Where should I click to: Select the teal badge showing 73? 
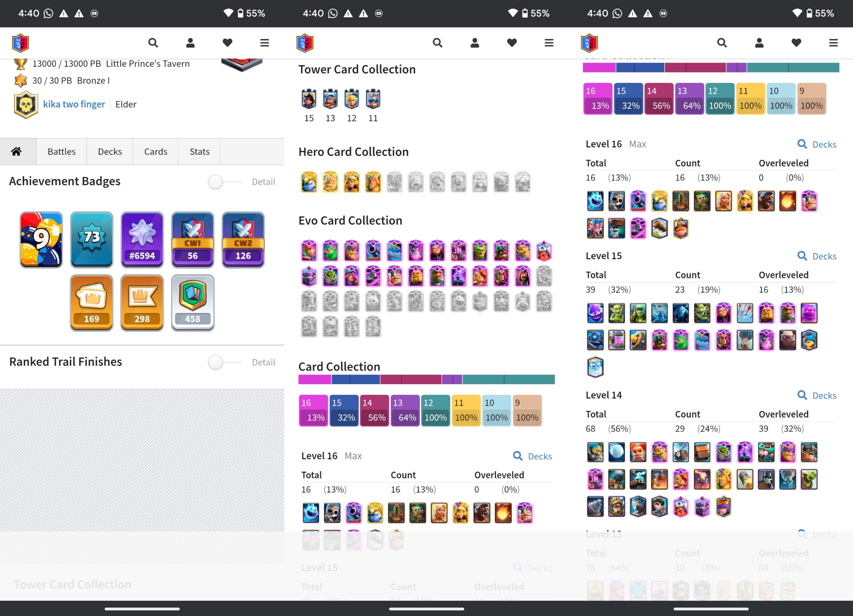91,240
